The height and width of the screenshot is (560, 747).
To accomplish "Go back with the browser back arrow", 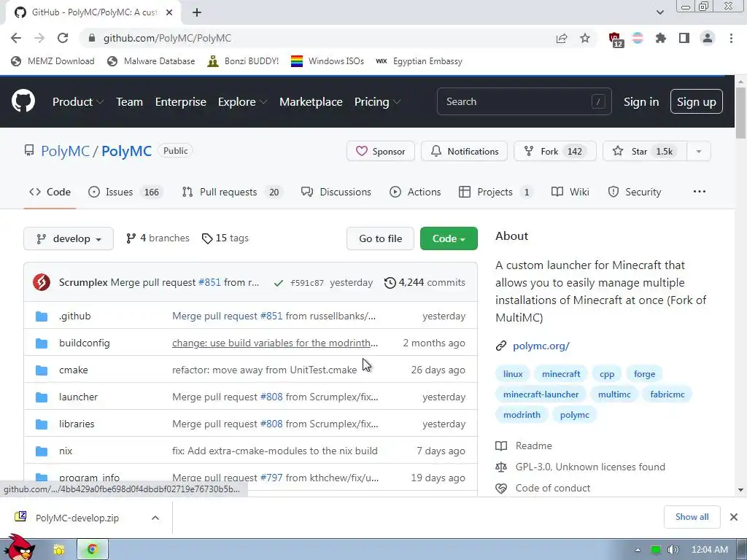I will pyautogui.click(x=16, y=38).
